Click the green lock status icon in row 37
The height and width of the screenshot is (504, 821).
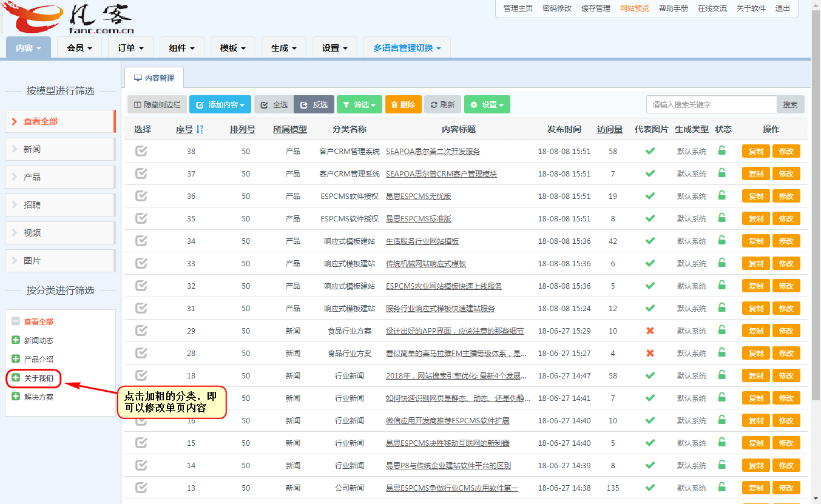[x=721, y=173]
